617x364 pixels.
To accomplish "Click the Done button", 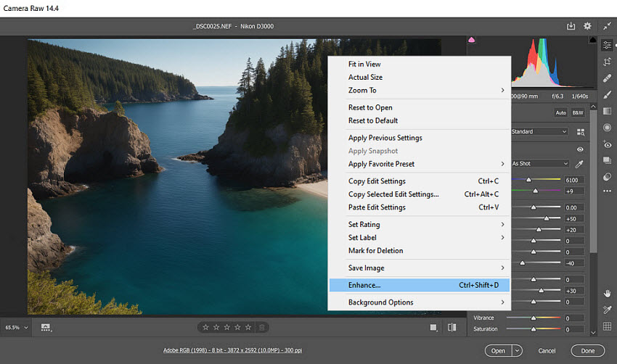I will coord(587,351).
